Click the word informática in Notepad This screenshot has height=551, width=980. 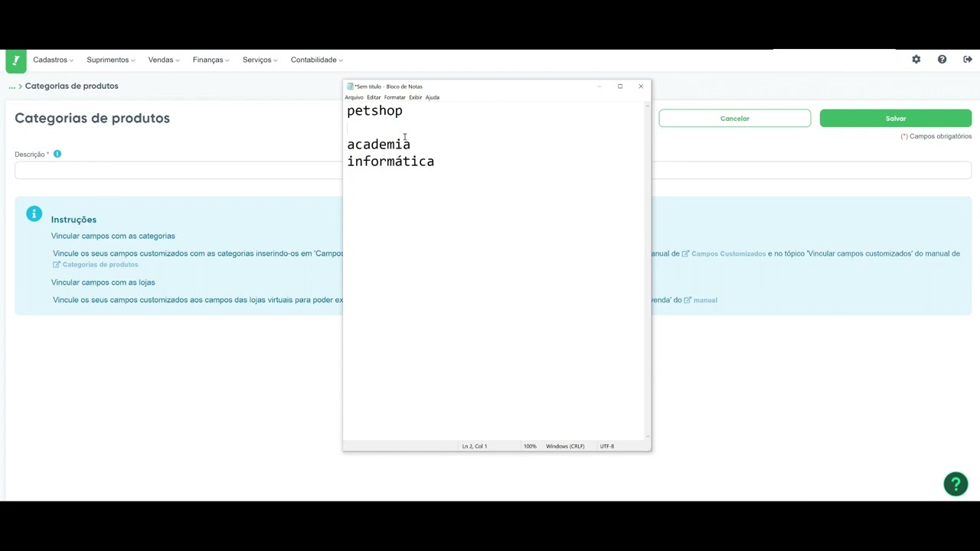pos(390,161)
